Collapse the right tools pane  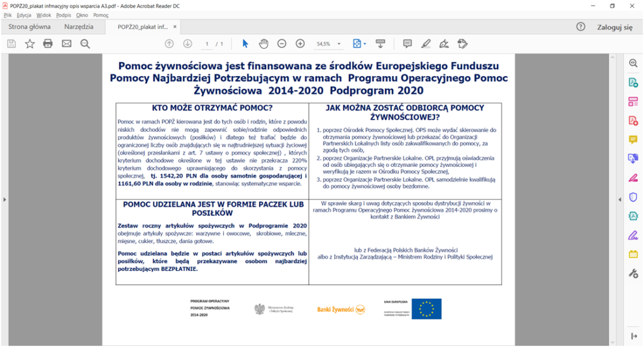tap(633, 336)
